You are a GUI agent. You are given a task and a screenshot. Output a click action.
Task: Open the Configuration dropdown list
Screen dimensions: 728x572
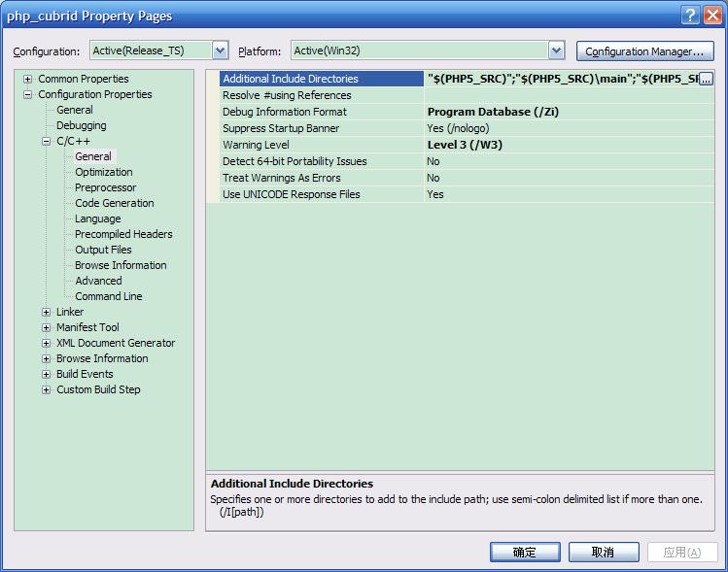click(220, 50)
